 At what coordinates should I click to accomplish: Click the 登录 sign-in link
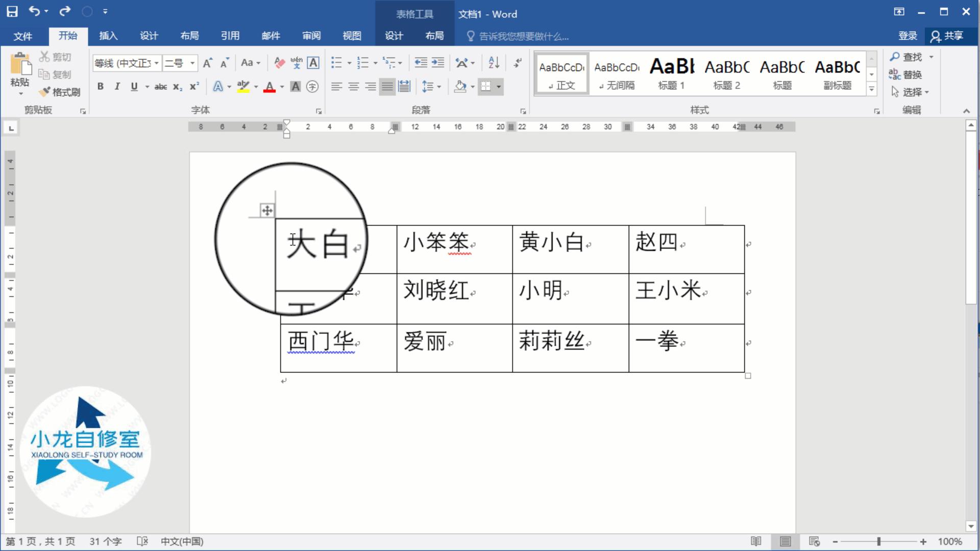907,36
